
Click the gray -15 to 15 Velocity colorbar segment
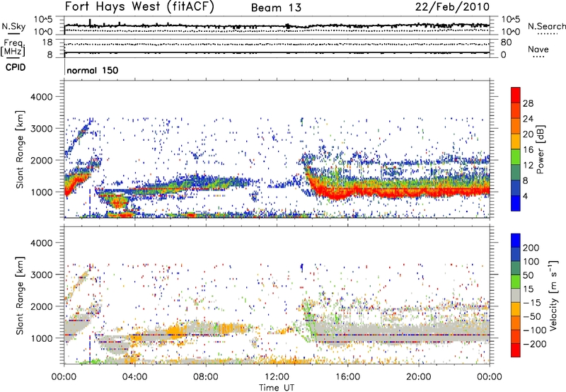pyautogui.click(x=516, y=295)
